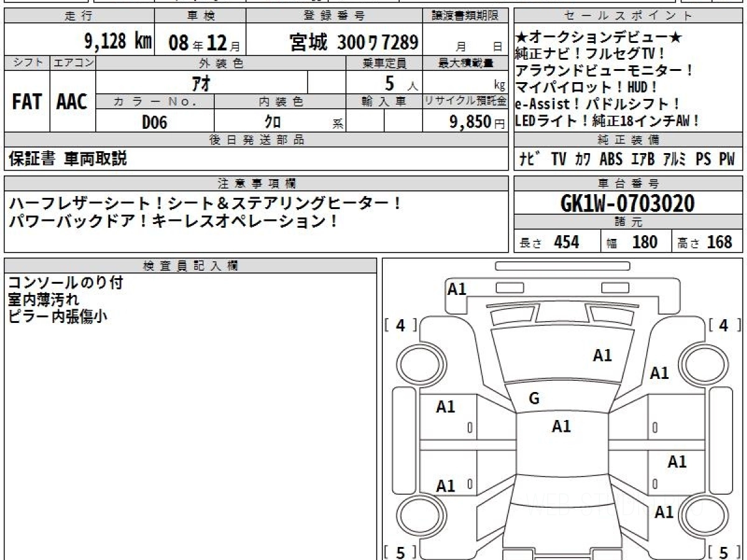Click the 外装色 header
The height and width of the screenshot is (560, 747).
[x=221, y=63]
